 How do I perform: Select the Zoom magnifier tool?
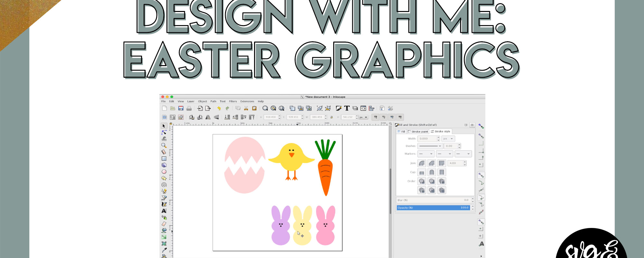164,145
